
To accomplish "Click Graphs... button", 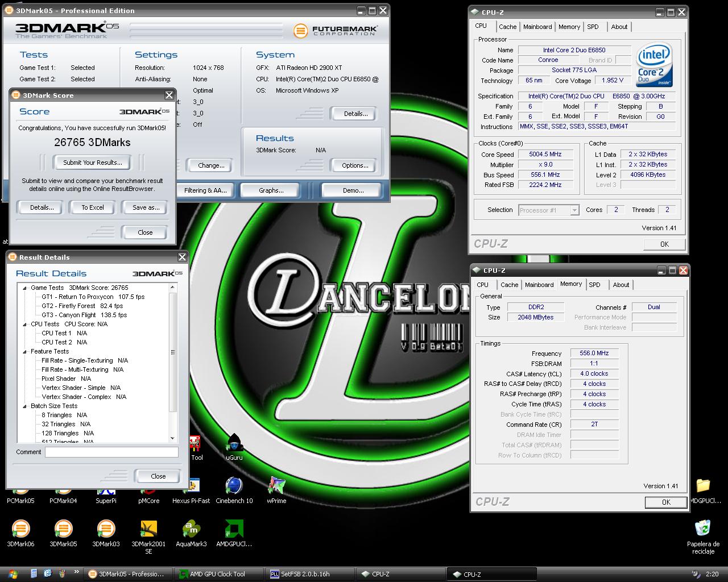I will coord(271,190).
